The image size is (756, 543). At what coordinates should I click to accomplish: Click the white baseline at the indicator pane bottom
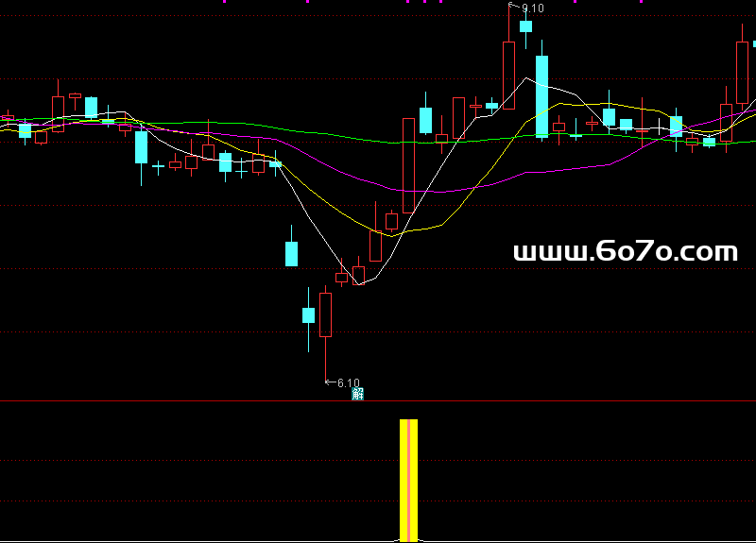coord(567,541)
